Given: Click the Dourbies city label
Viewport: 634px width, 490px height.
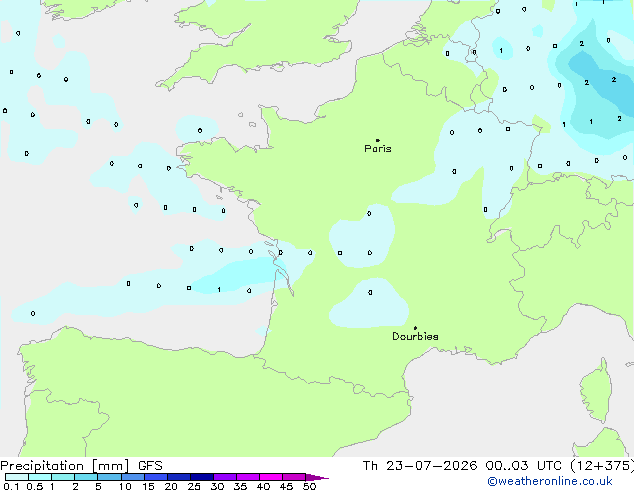Looking at the screenshot, I should 415,336.
